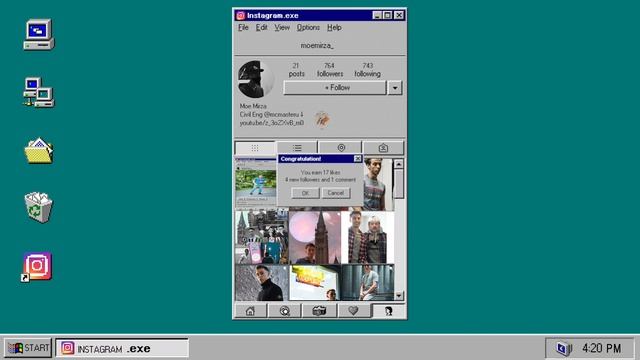Open the yellow documents folder desktop icon

pyautogui.click(x=39, y=150)
